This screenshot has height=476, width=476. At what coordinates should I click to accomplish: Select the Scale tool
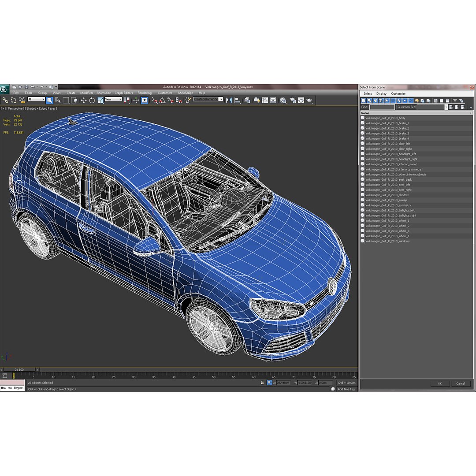coord(100,100)
